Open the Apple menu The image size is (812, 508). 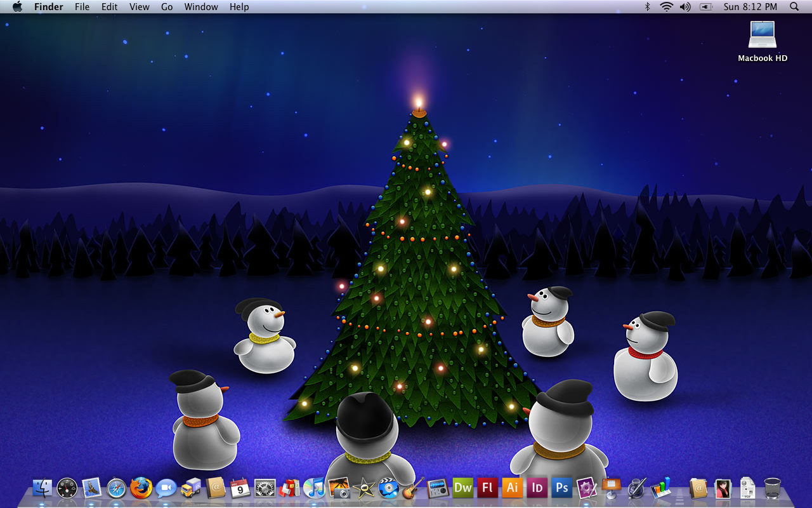pyautogui.click(x=17, y=7)
